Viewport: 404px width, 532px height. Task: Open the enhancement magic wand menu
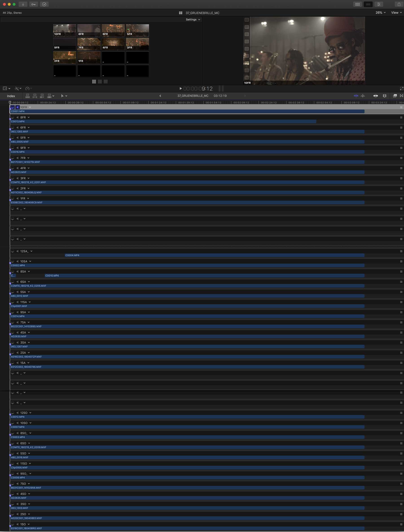18,88
